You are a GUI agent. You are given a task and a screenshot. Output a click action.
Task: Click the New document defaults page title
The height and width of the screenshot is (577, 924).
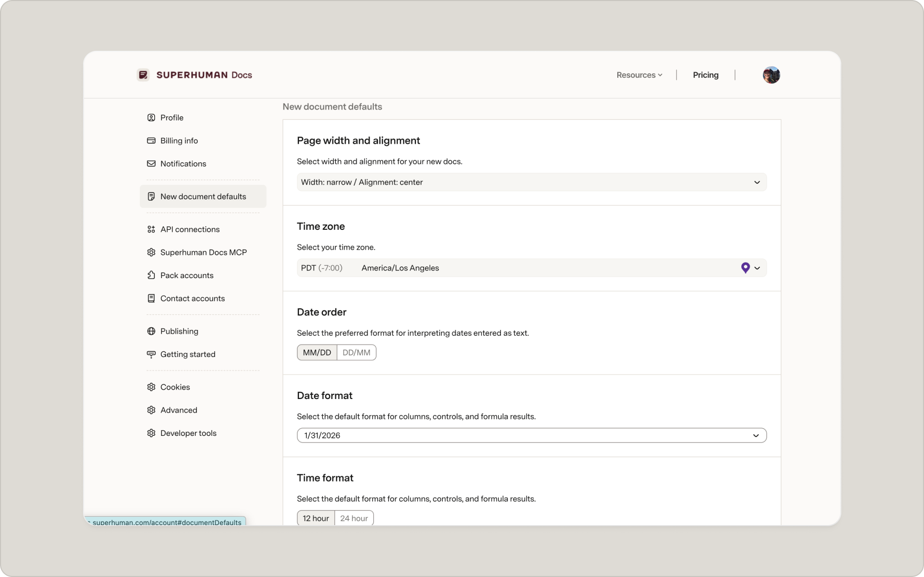pos(332,107)
